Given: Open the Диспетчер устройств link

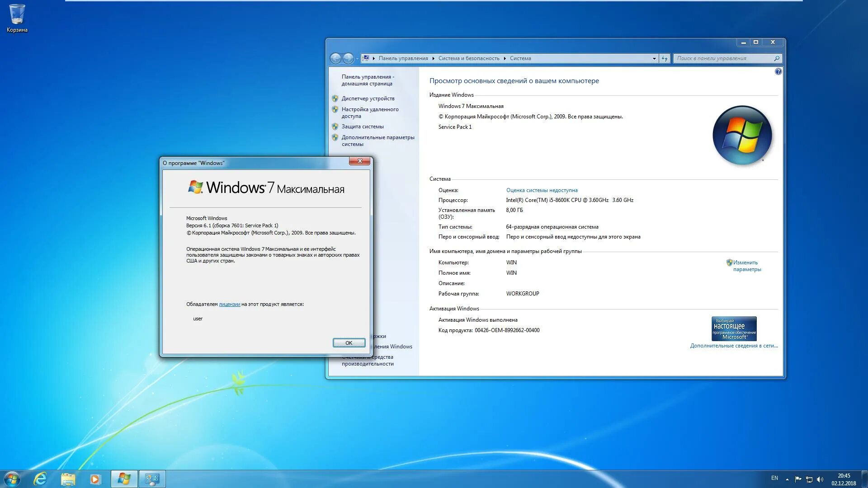Looking at the screenshot, I should [368, 99].
